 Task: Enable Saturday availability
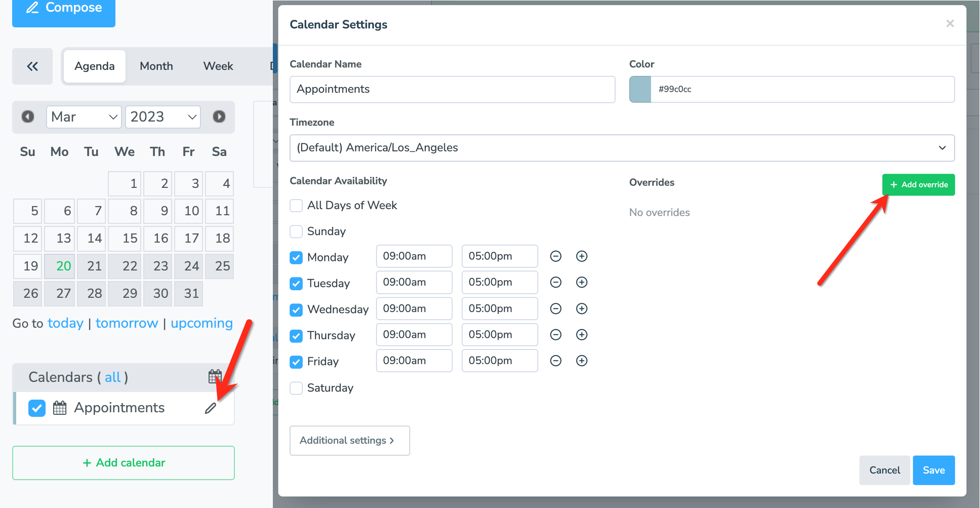click(296, 388)
